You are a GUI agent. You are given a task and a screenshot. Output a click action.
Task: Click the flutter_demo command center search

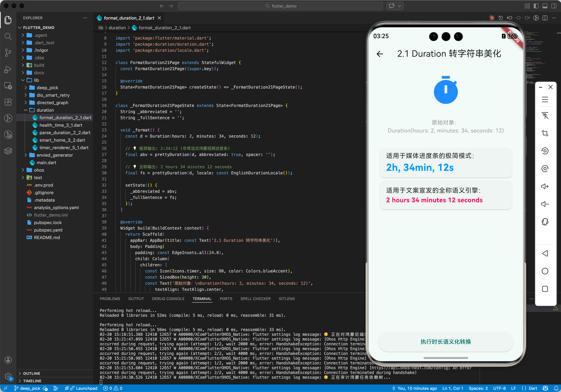[x=280, y=6]
